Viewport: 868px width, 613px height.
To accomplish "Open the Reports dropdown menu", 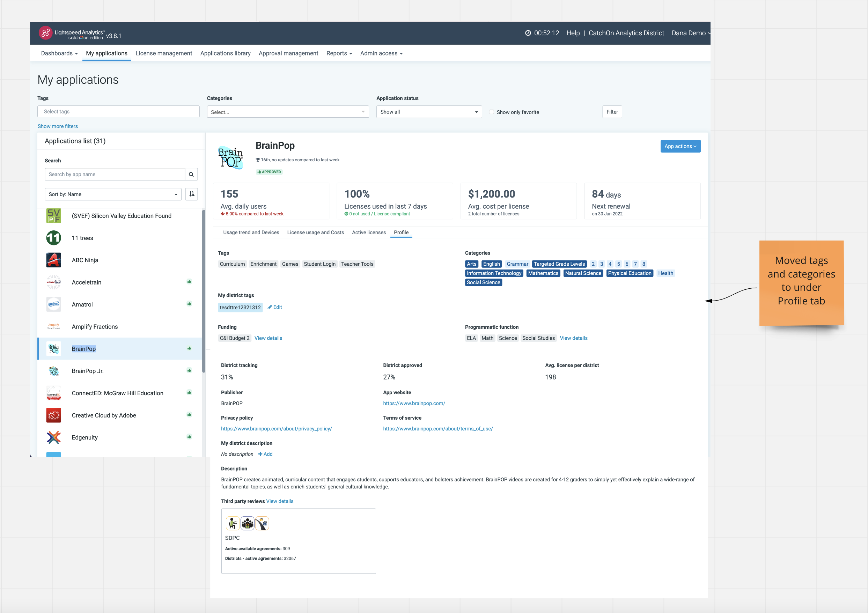I will tap(339, 53).
